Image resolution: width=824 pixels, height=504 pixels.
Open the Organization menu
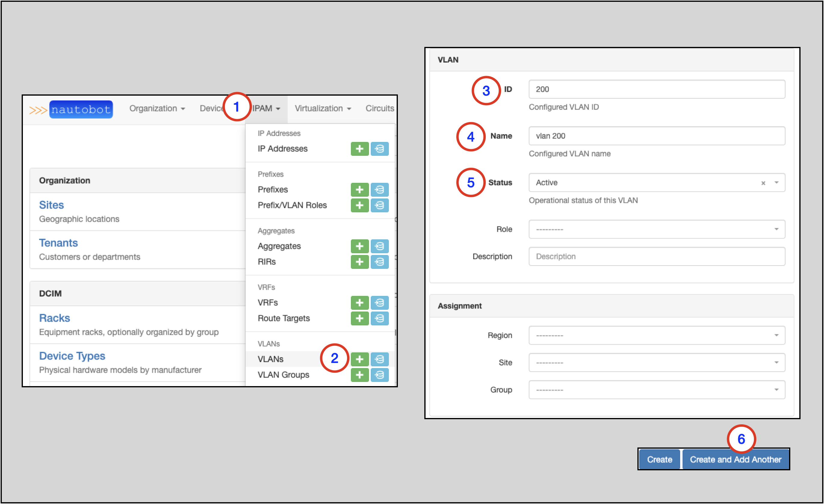click(157, 108)
